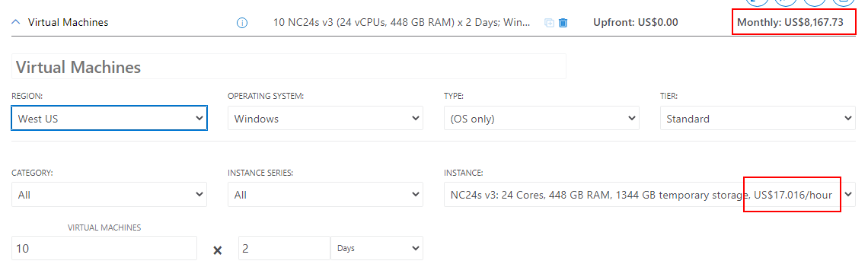Open the Region dropdown showing West US
868x280 pixels.
coord(110,119)
